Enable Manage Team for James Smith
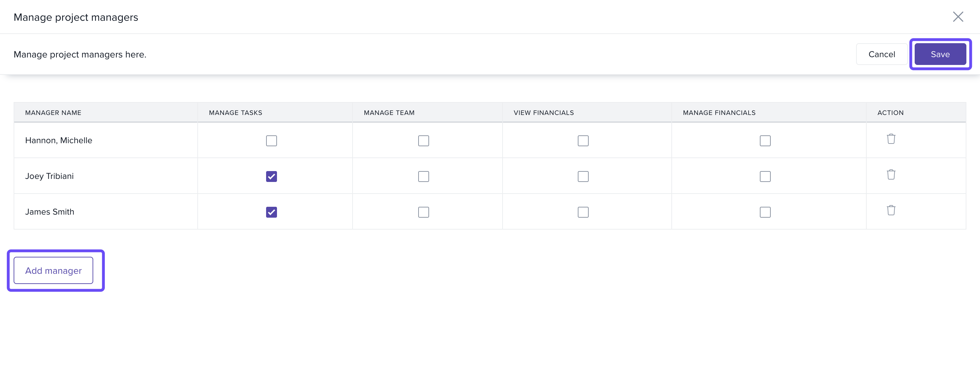 pyautogui.click(x=423, y=212)
